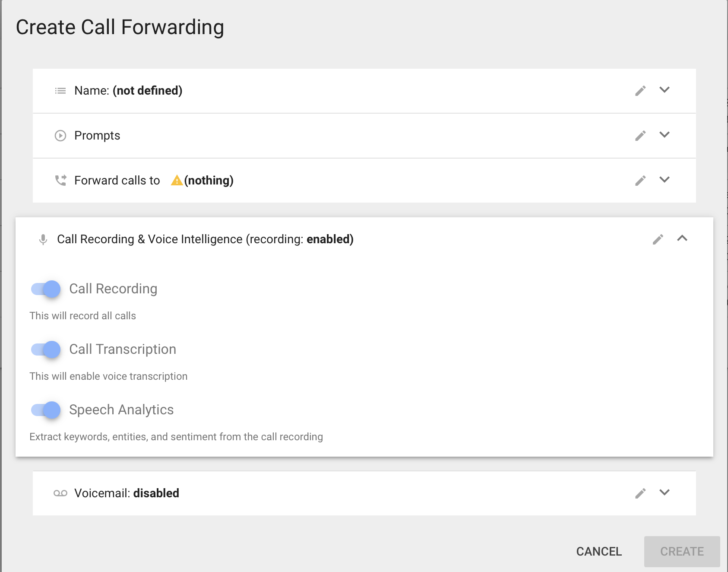Click the yellow warning triangle icon
This screenshot has width=728, height=572.
(x=177, y=180)
